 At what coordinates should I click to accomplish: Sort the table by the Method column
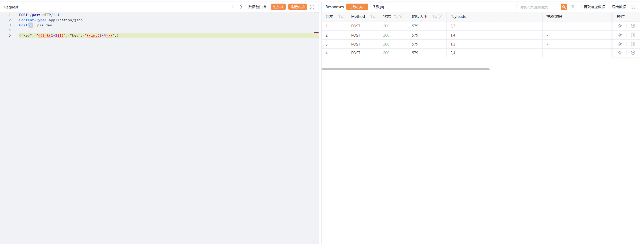point(372,17)
